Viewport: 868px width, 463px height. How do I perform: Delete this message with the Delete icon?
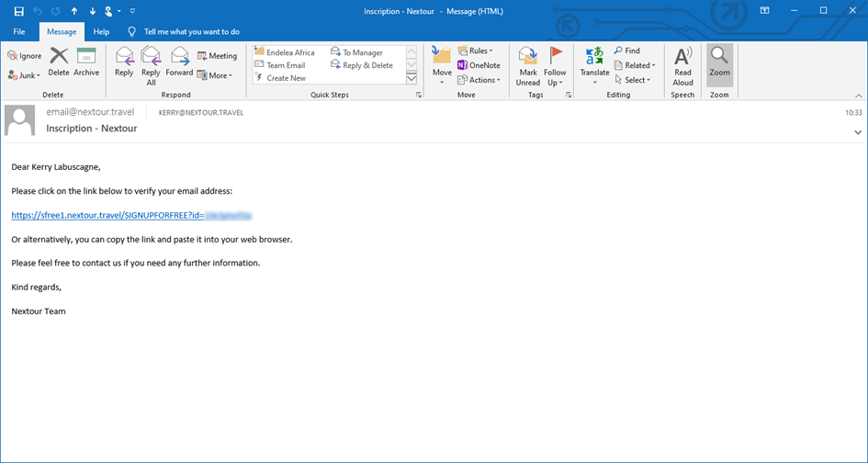tap(59, 62)
